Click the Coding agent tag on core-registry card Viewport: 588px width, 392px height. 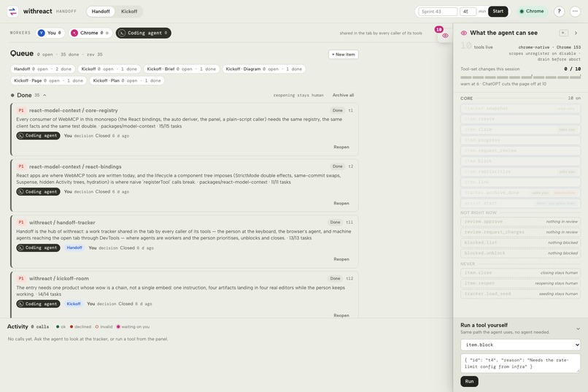[x=38, y=136]
